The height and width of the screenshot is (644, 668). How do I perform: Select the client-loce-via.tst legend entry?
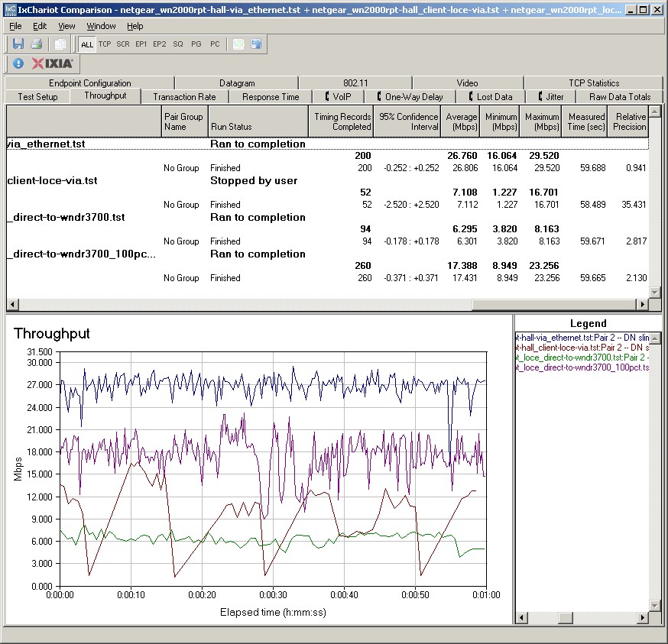(582, 348)
